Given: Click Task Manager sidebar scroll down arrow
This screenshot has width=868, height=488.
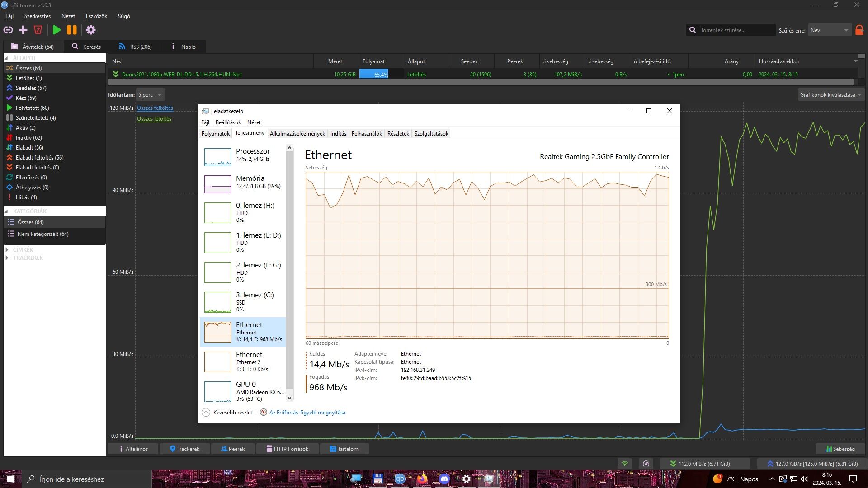Looking at the screenshot, I should pos(290,398).
